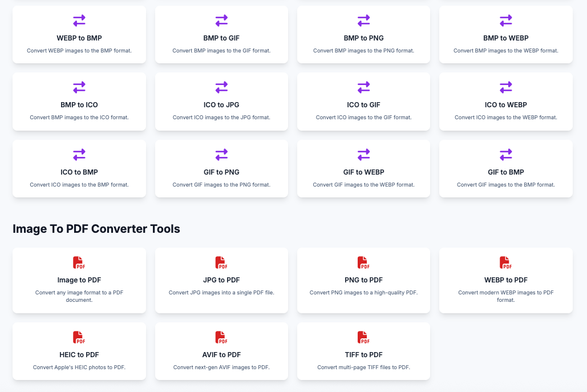The height and width of the screenshot is (392, 587).
Task: Open the BMP to WEBP tool
Action: point(506,34)
